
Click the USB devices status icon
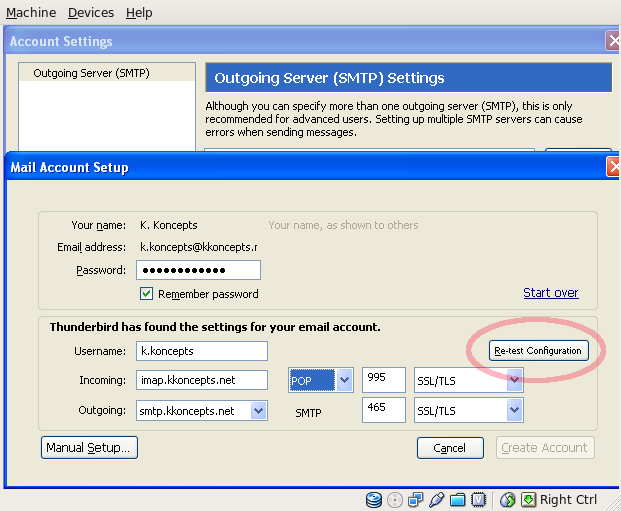pyautogui.click(x=437, y=500)
